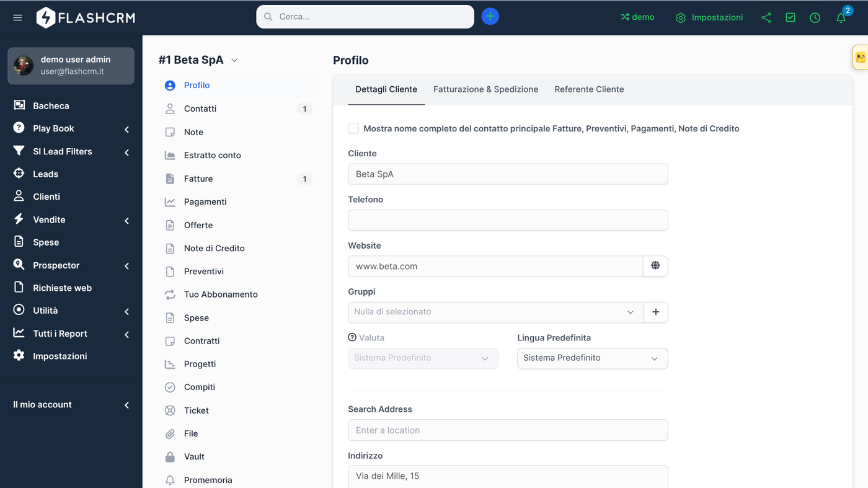Open the notifications bell icon
Screen dimensions: 868x488
click(x=841, y=17)
